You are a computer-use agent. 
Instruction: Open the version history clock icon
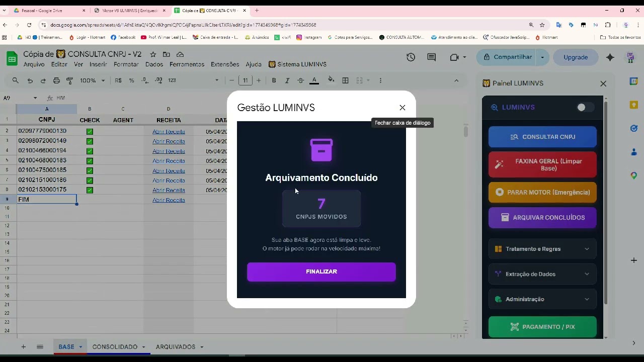point(411,57)
